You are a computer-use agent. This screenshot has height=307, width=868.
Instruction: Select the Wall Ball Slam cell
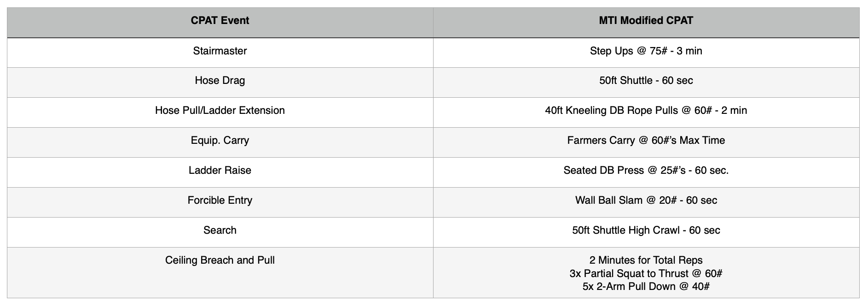click(646, 201)
